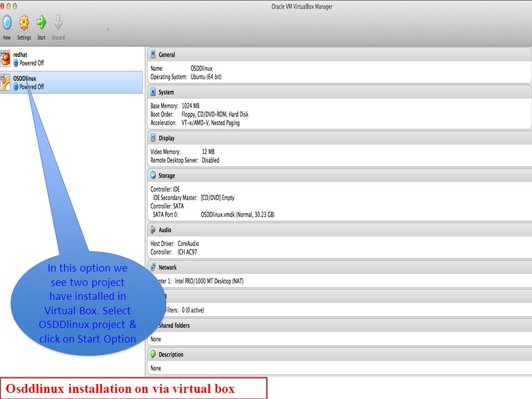Open the Storage section header link
532x399 pixels.
pyautogui.click(x=167, y=176)
